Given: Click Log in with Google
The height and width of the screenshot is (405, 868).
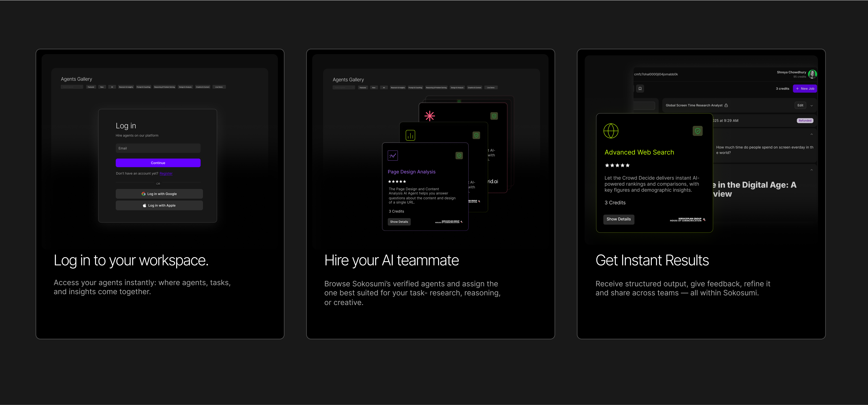Looking at the screenshot, I should click(x=159, y=194).
